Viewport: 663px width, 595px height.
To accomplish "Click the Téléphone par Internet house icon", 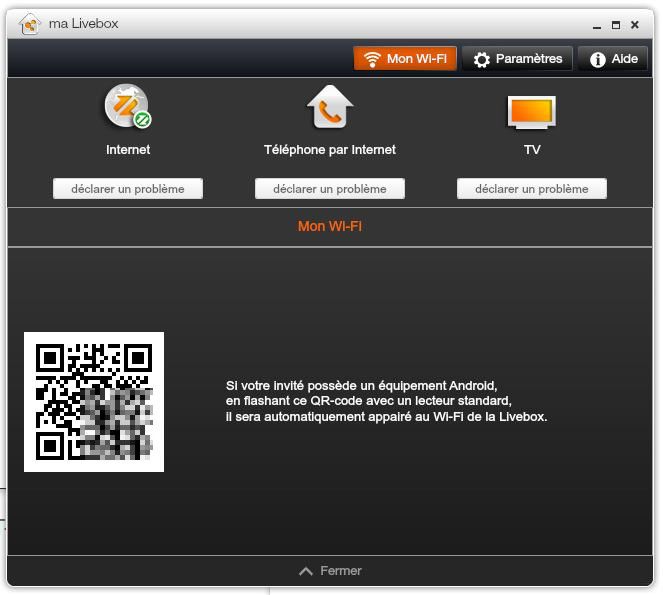I will 330,107.
